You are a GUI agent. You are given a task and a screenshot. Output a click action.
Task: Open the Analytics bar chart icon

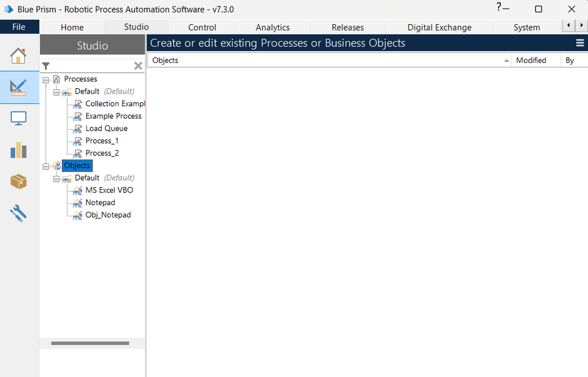pyautogui.click(x=18, y=151)
